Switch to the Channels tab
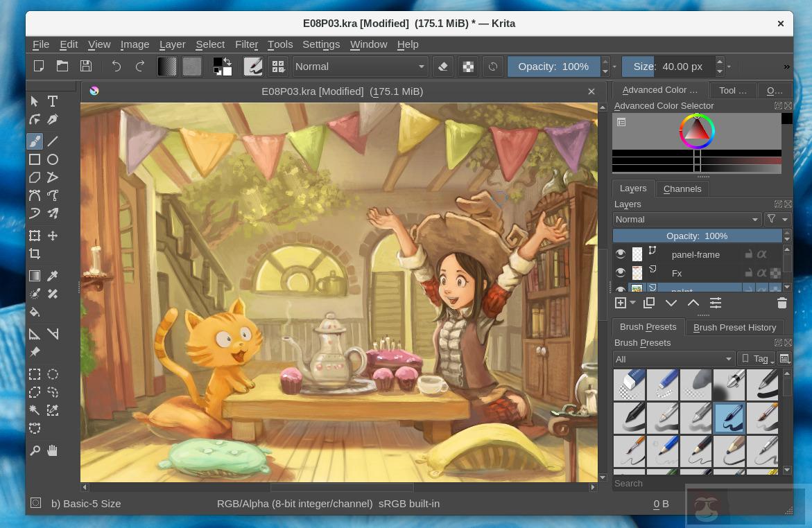The height and width of the screenshot is (528, 812). (682, 188)
